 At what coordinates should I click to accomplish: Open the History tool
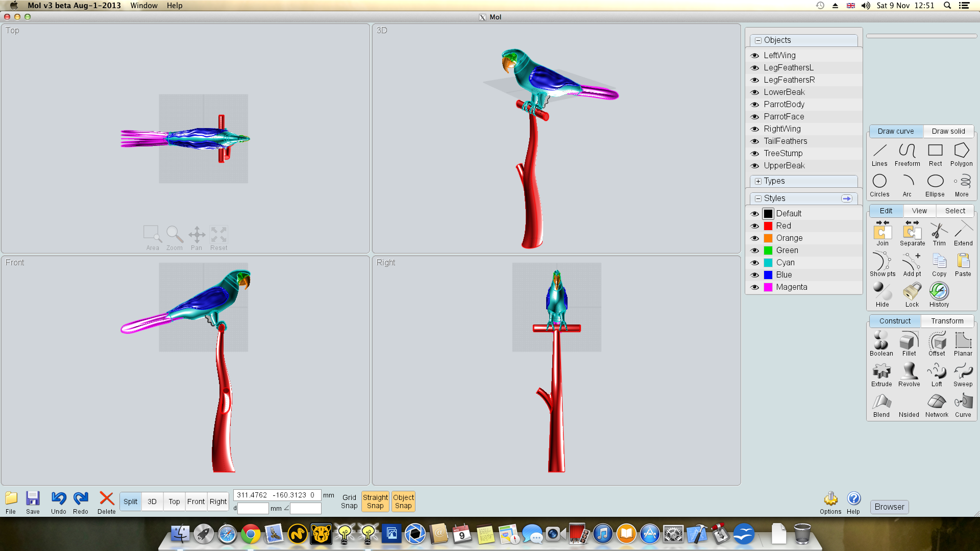tap(939, 295)
